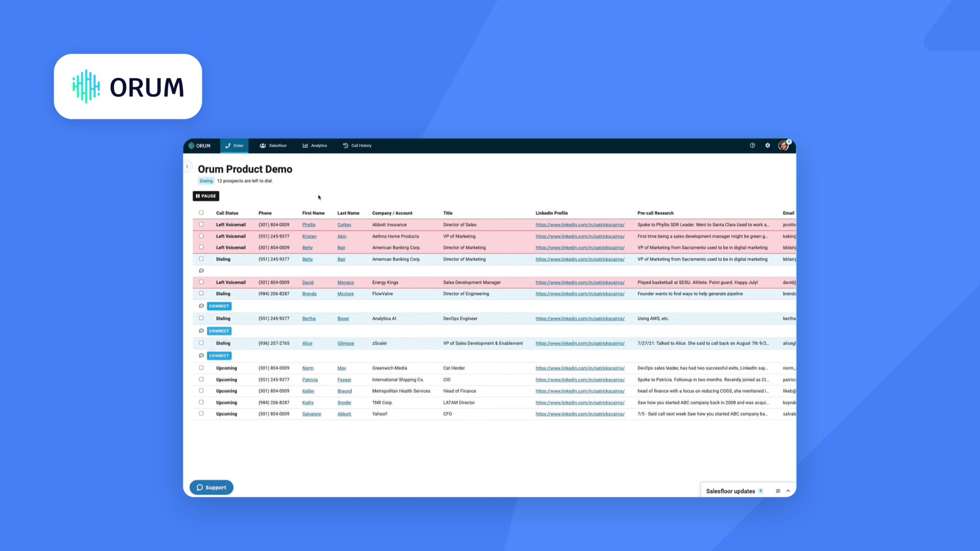Open the help question mark icon
The height and width of the screenshot is (551, 980).
[752, 145]
